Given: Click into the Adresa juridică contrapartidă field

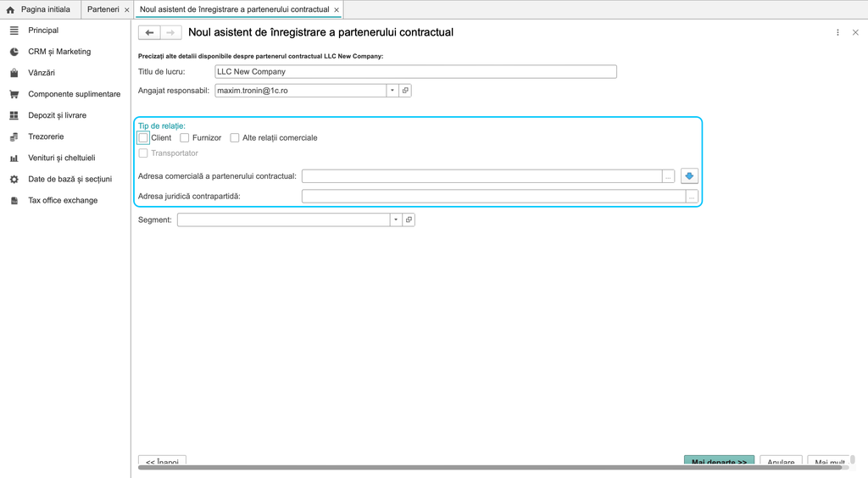Looking at the screenshot, I should coord(493,197).
